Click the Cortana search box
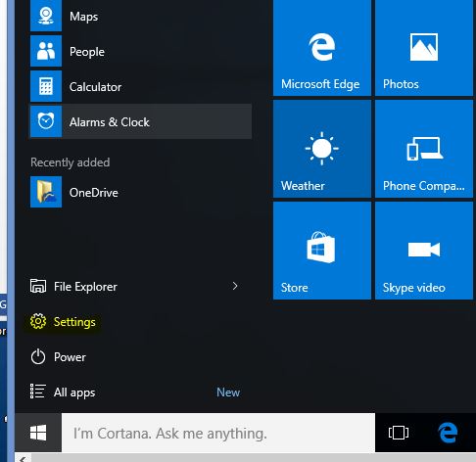The width and height of the screenshot is (476, 462). click(218, 433)
